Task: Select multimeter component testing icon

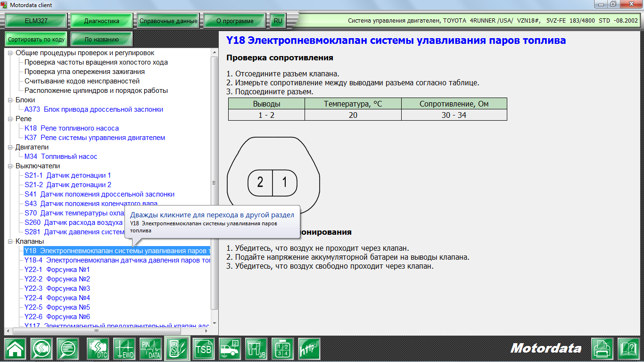Action: pos(177,349)
